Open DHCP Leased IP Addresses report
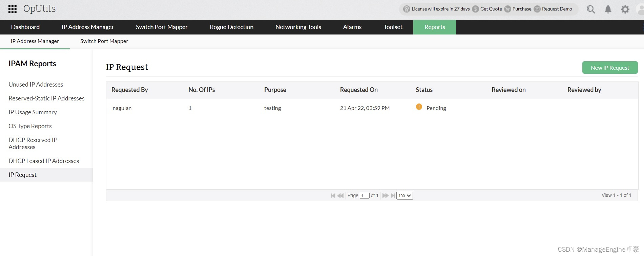This screenshot has height=256, width=644. coord(44,161)
